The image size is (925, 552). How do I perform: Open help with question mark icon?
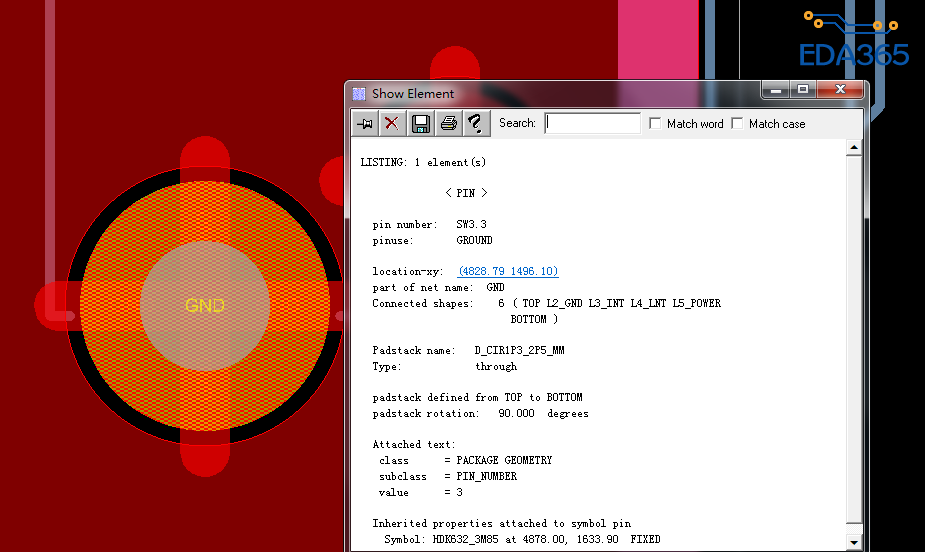click(476, 123)
